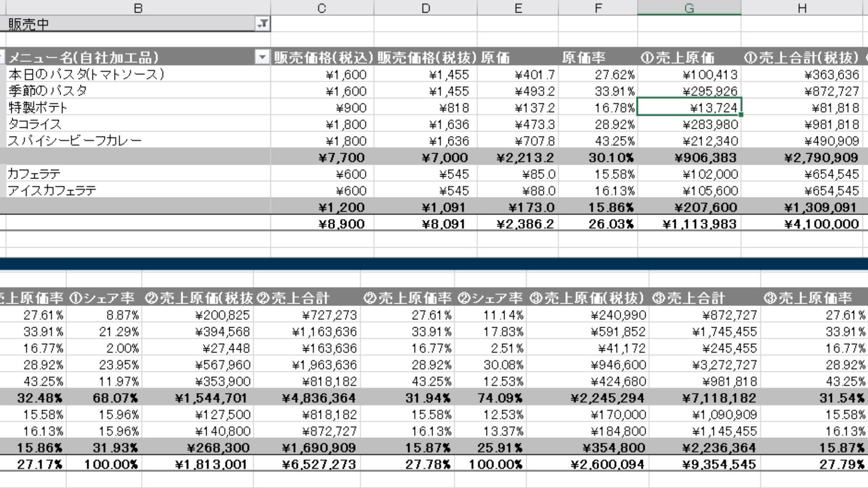
Task: Select column B header
Action: 138,8
